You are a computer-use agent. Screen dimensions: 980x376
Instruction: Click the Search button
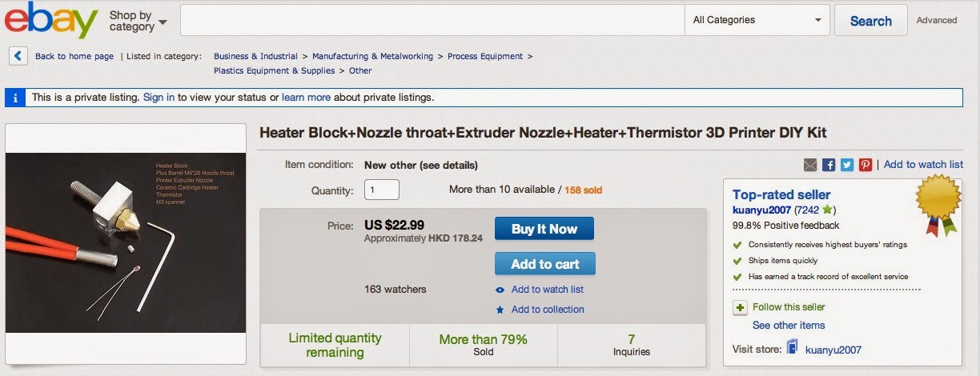[870, 21]
